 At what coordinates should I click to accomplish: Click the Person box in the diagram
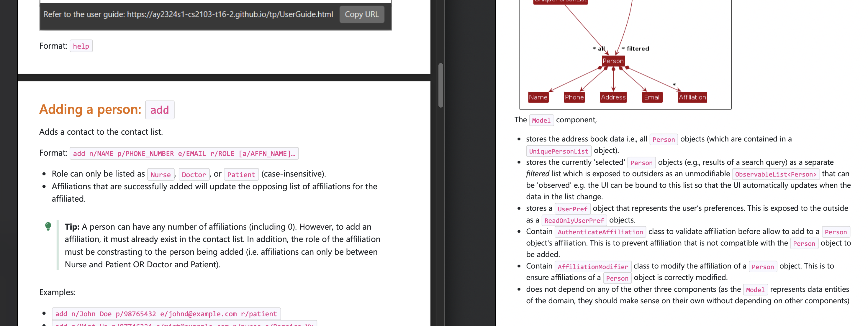pyautogui.click(x=612, y=61)
